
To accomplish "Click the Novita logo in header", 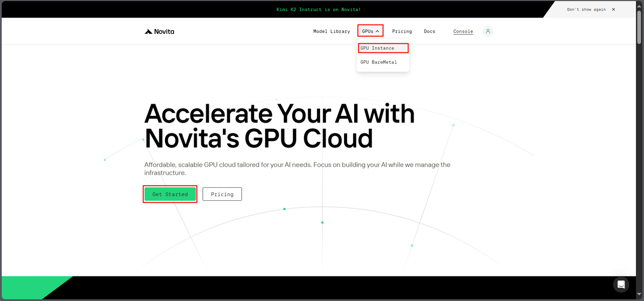I will pos(159,31).
